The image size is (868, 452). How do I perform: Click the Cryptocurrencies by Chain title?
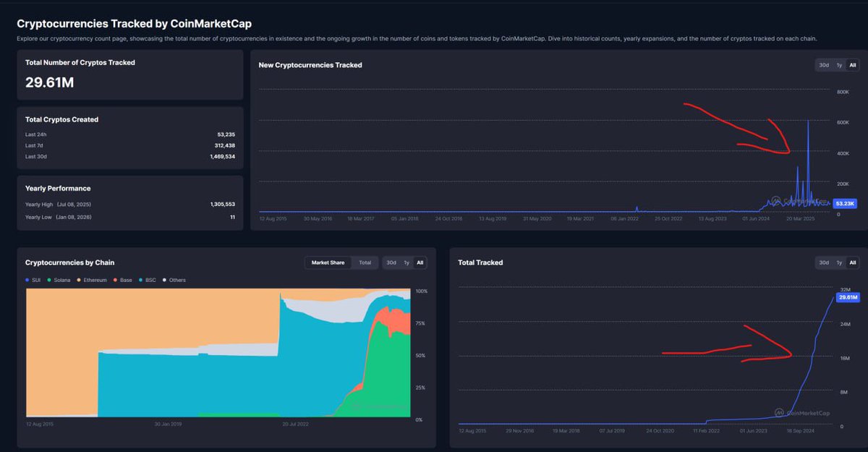click(69, 263)
